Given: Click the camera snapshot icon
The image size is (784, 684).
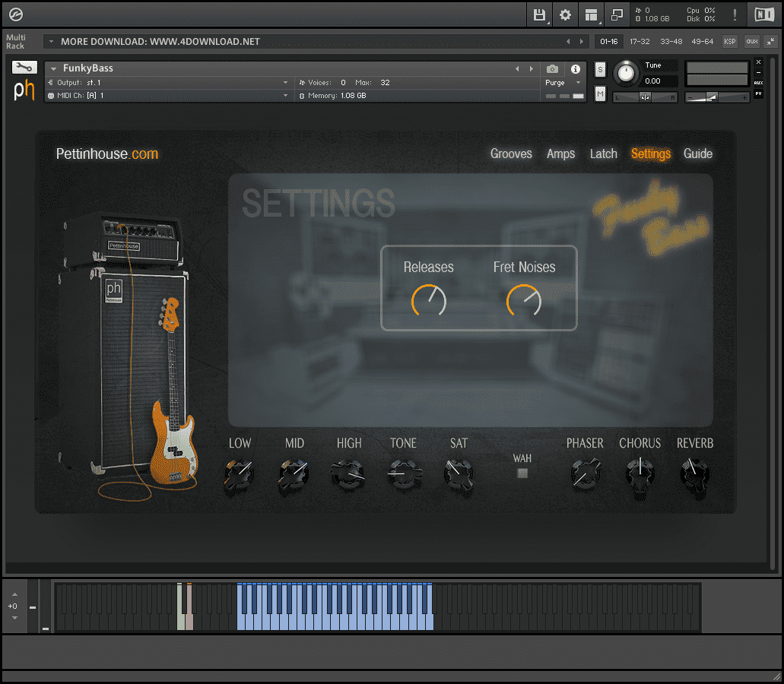Looking at the screenshot, I should pos(552,69).
